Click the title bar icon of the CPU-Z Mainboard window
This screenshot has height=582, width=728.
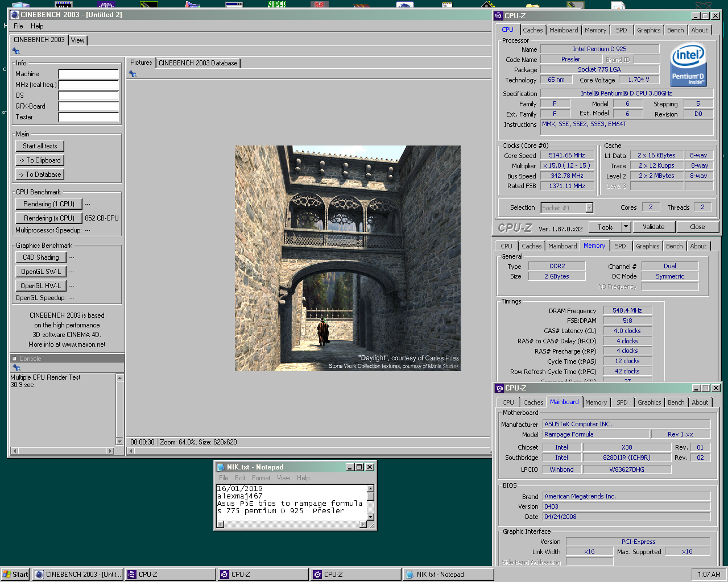tap(499, 388)
